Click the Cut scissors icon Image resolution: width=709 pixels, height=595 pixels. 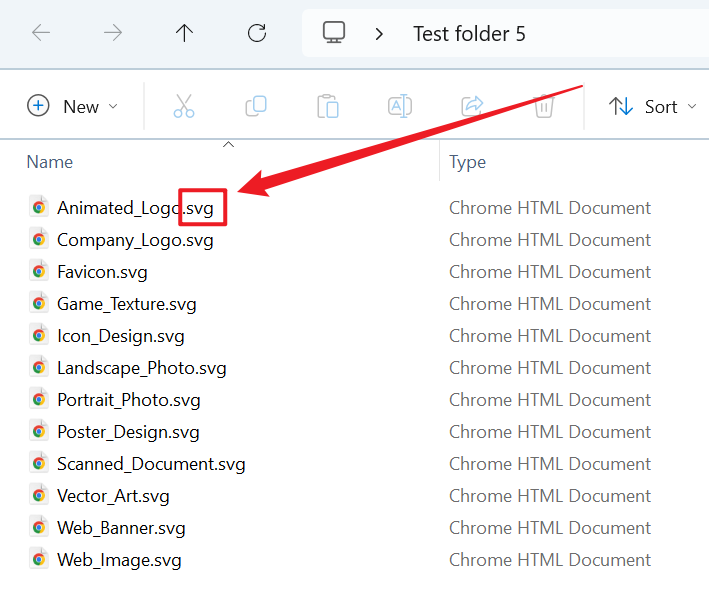(184, 106)
